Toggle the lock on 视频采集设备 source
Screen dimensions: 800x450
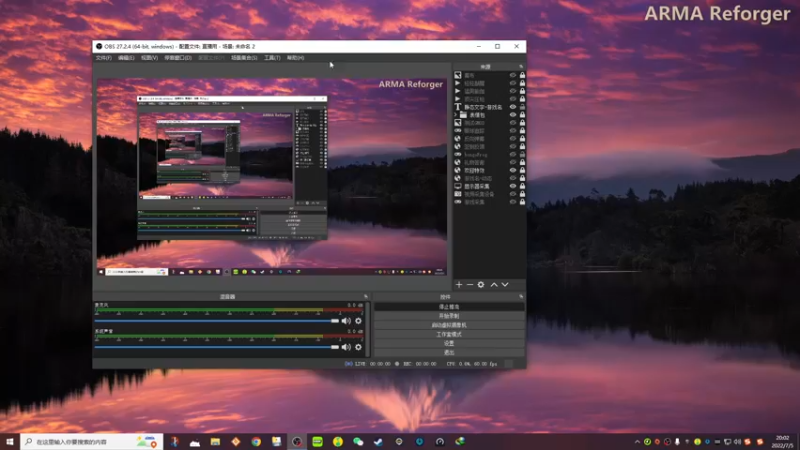[x=522, y=194]
